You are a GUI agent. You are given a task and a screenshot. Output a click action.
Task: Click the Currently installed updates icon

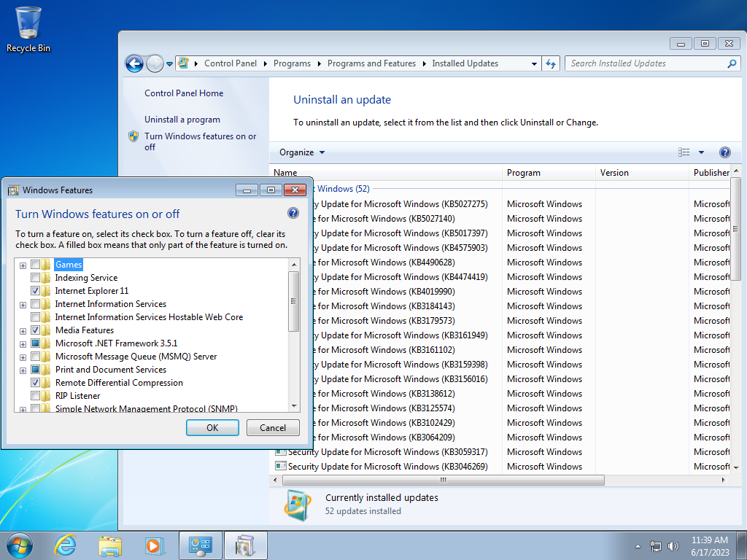pyautogui.click(x=298, y=505)
